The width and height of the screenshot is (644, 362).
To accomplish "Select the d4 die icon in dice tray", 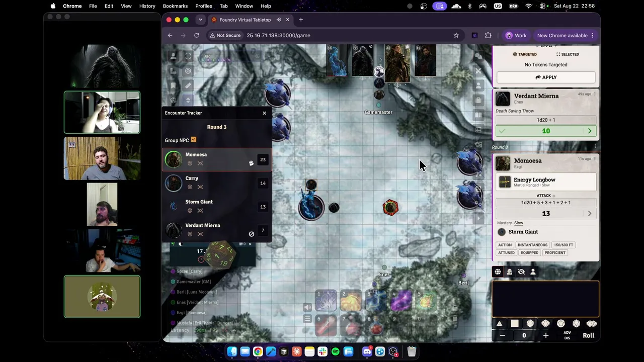I will [499, 324].
